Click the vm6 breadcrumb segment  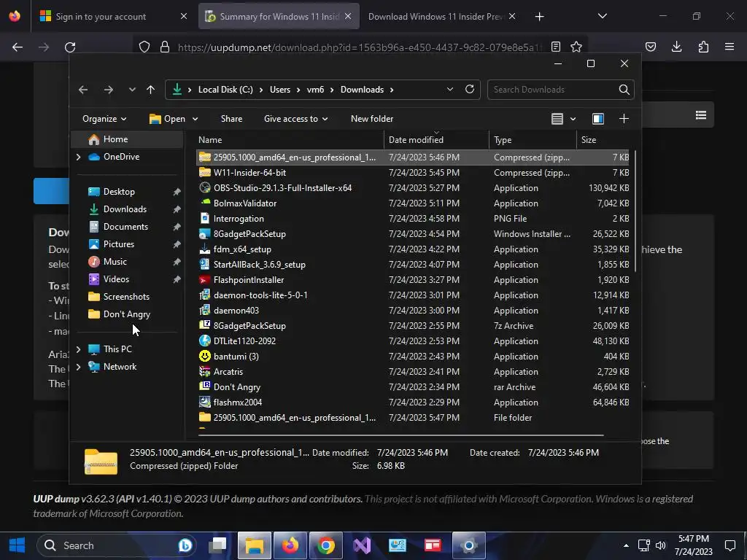point(315,90)
